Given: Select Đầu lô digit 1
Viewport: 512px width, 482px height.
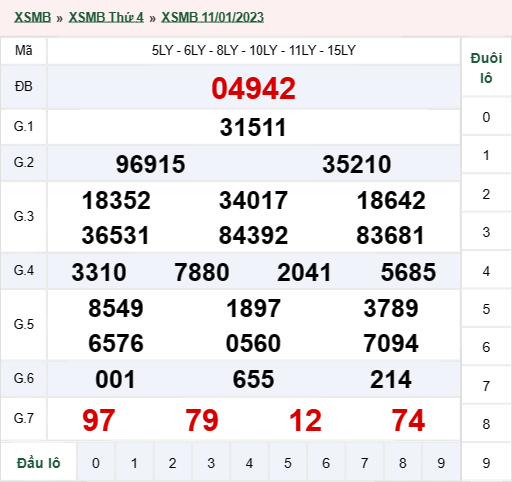Looking at the screenshot, I should pos(134,463).
